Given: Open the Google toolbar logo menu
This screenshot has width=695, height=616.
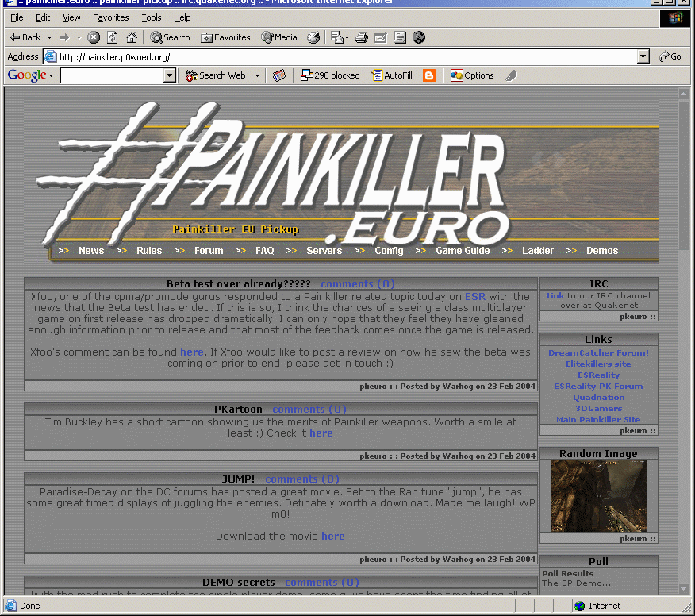Looking at the screenshot, I should coord(30,75).
